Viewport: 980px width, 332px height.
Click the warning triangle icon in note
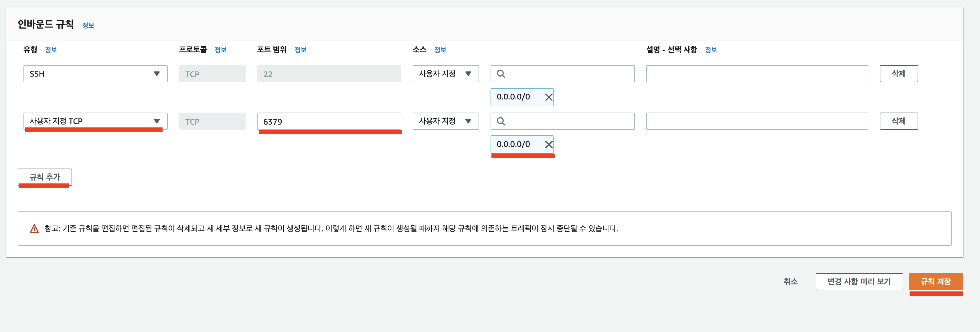(x=34, y=229)
